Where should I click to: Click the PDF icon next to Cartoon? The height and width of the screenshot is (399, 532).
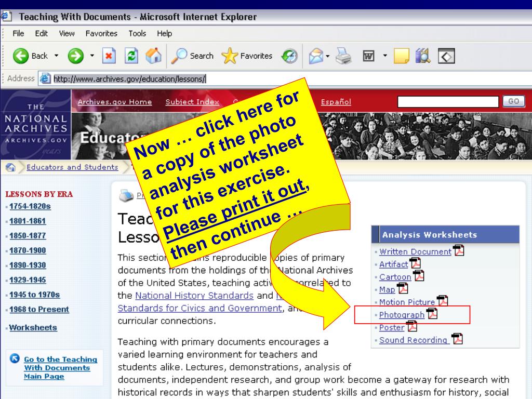tap(419, 276)
